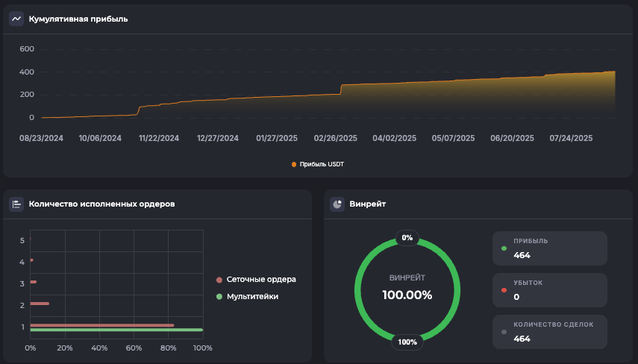Click the 0% label atop the donut
The height and width of the screenshot is (364, 638).
[x=407, y=238]
